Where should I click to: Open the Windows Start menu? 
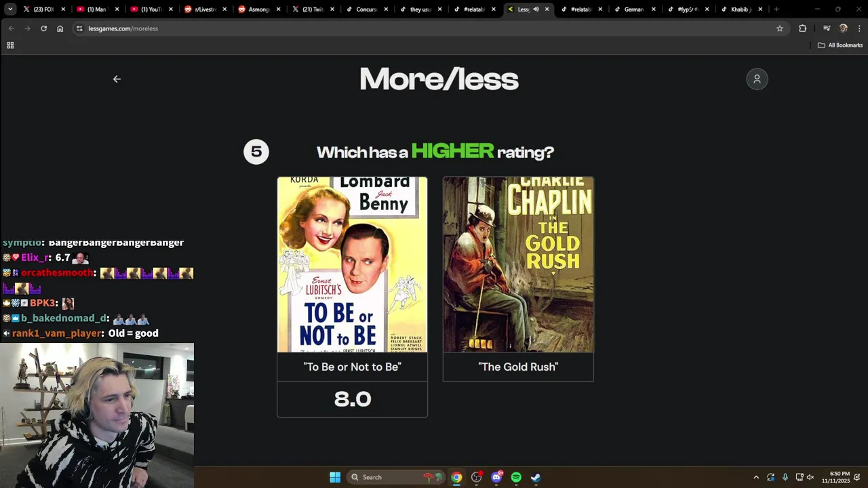click(x=335, y=477)
